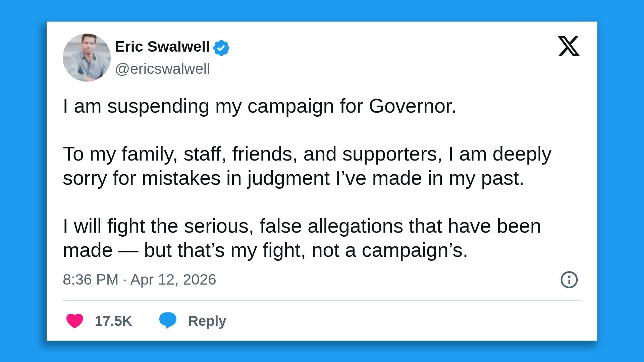
Task: Open the 8:36 PM timestamp link
Action: click(x=90, y=280)
